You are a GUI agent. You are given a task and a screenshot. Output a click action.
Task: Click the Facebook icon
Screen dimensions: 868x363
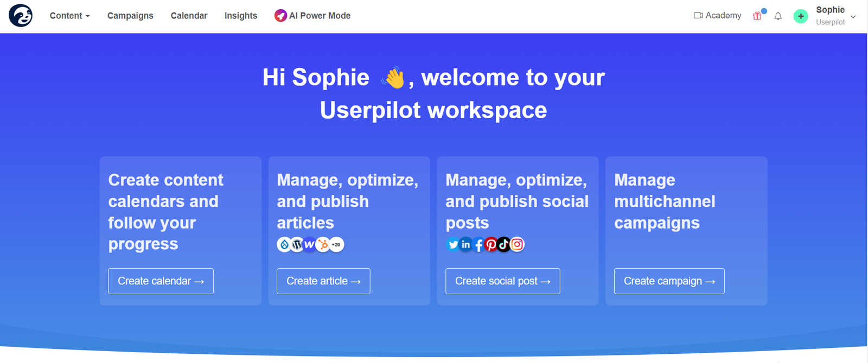click(478, 244)
